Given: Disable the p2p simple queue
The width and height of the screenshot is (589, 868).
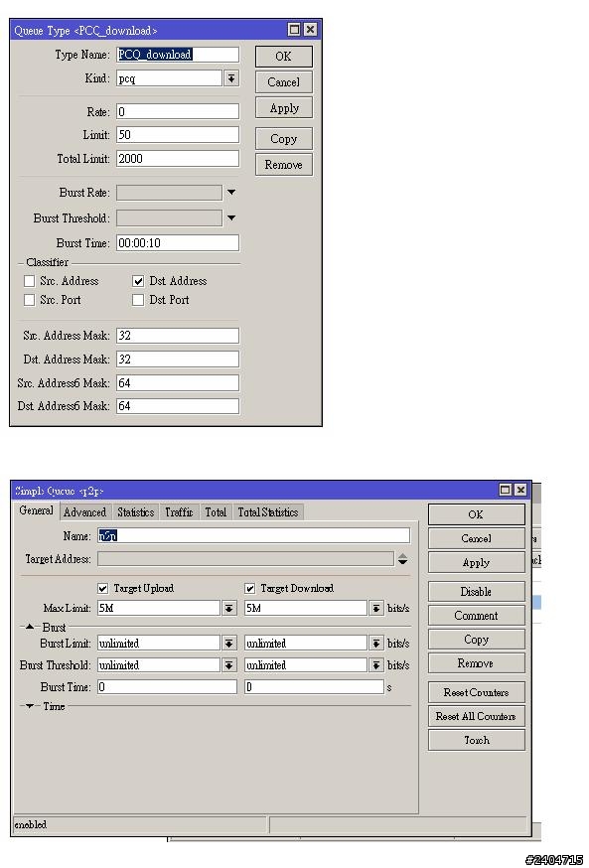Looking at the screenshot, I should [476, 592].
